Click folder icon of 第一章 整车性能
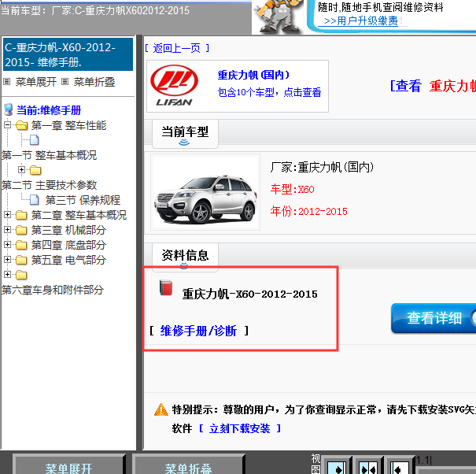This screenshot has width=476, height=474. 21,125
